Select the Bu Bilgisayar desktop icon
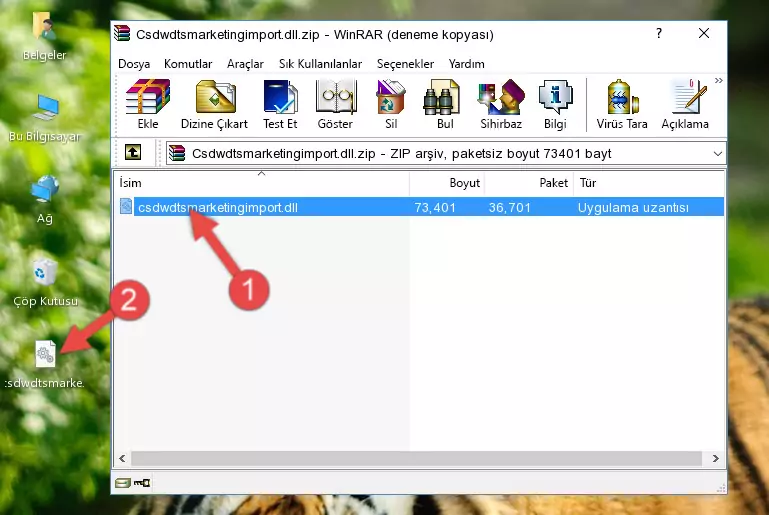Viewport: 769px width, 515px height. click(x=45, y=118)
